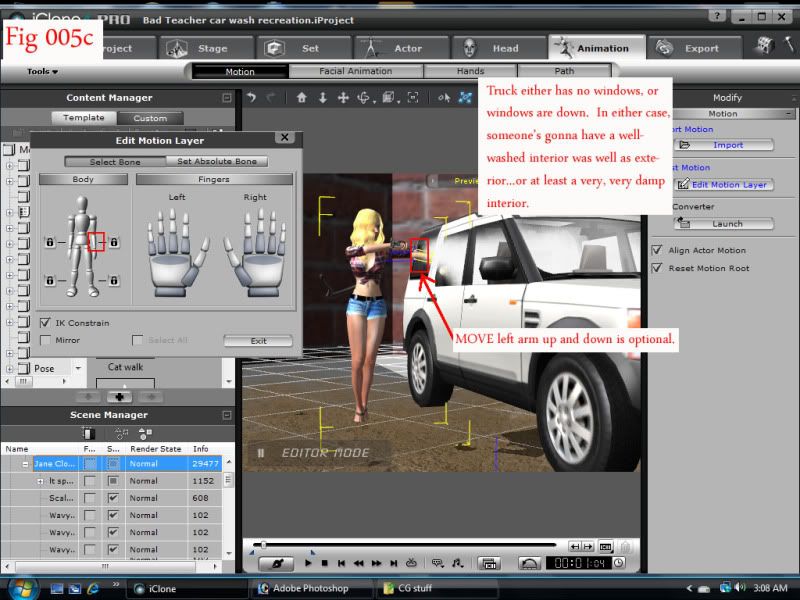The height and width of the screenshot is (600, 800).
Task: Click the playback timeline slider handle
Action: (x=263, y=545)
